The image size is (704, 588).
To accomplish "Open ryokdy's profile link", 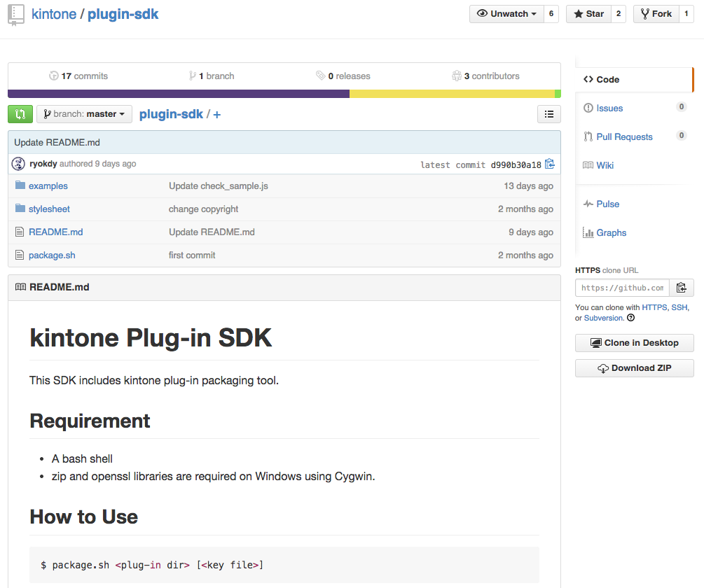I will (x=43, y=164).
